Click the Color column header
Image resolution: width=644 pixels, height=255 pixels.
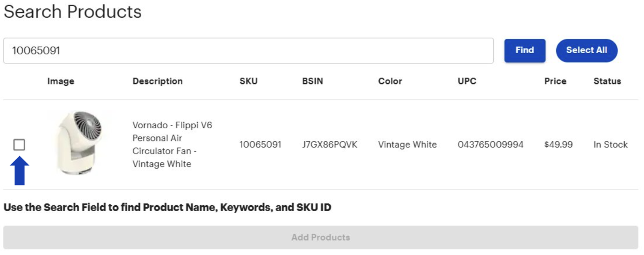point(390,81)
